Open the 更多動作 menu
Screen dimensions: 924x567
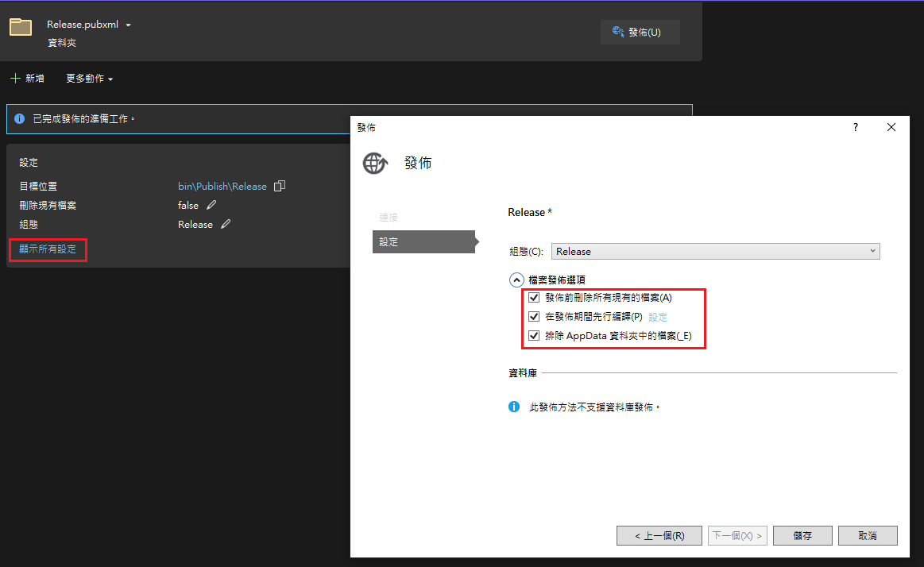coord(85,78)
